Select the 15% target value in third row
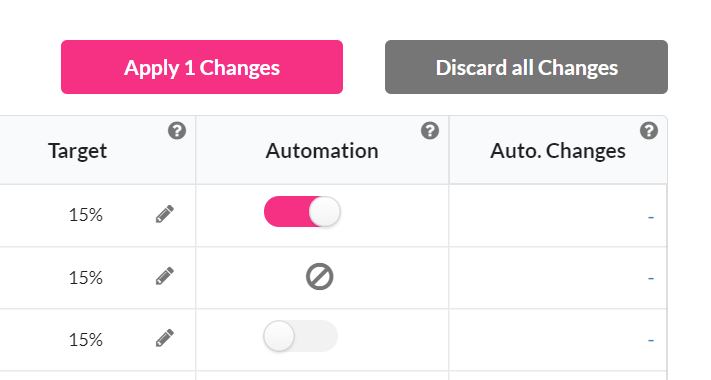 pyautogui.click(x=86, y=340)
